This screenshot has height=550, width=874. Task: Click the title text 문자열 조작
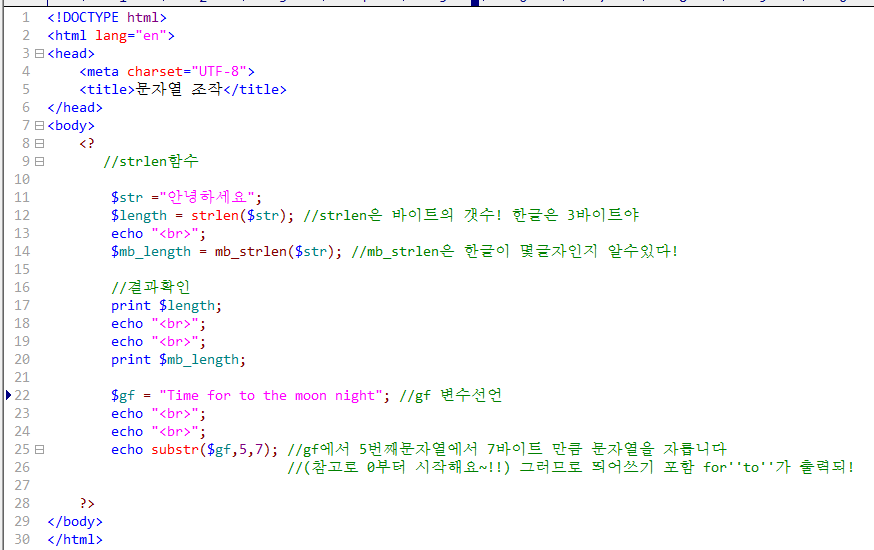pos(179,89)
